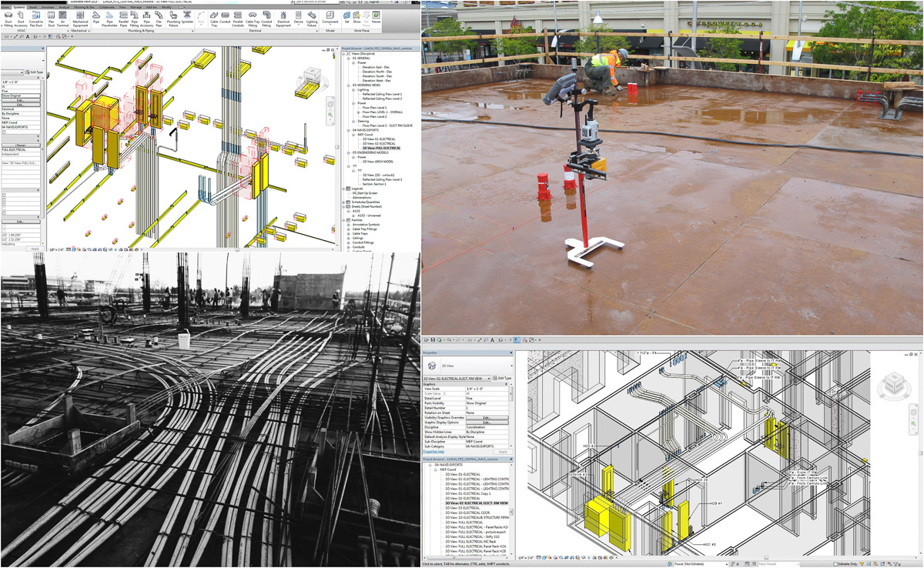Select the Duct Fitting tool in the ribbon
The height and width of the screenshot is (568, 924).
[8, 18]
